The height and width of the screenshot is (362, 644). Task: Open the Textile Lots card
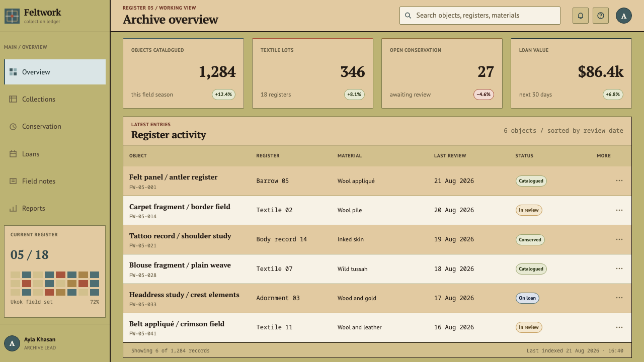(x=313, y=73)
